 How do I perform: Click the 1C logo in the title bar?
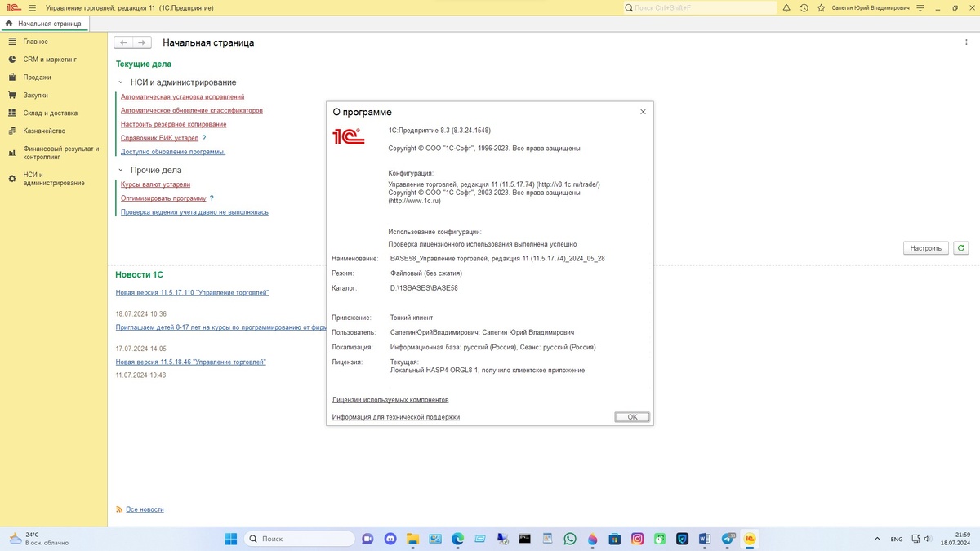12,7
